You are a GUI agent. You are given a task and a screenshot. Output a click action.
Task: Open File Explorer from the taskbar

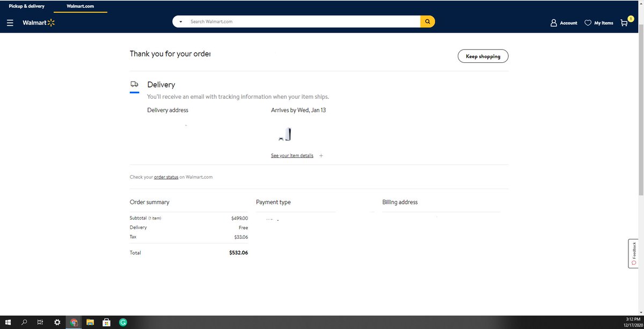point(90,323)
